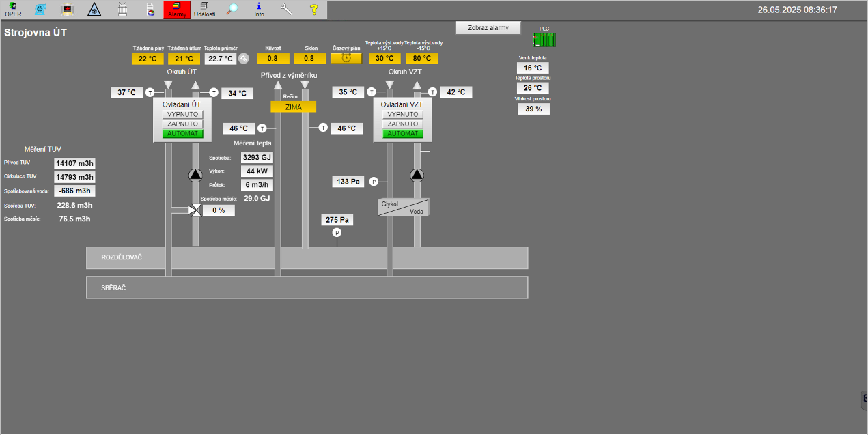The height and width of the screenshot is (435, 868).
Task: Click the OPER operator login icon
Action: 13,9
